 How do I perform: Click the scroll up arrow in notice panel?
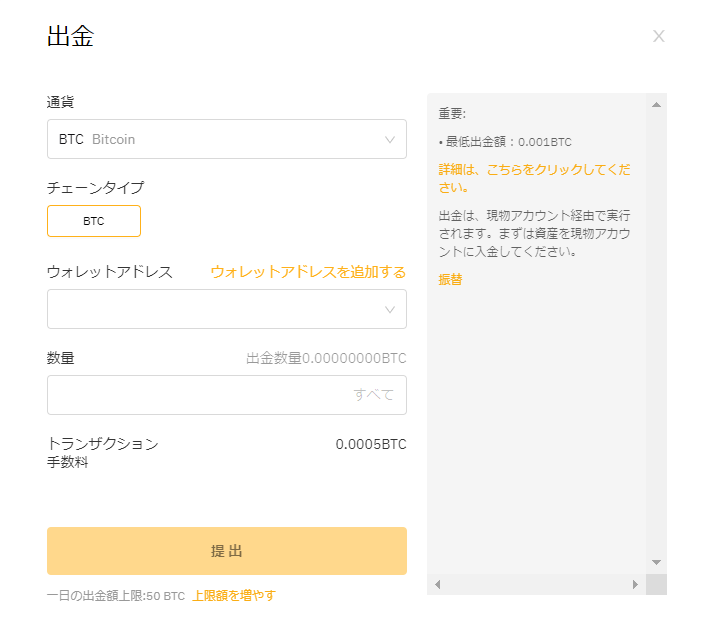point(656,105)
